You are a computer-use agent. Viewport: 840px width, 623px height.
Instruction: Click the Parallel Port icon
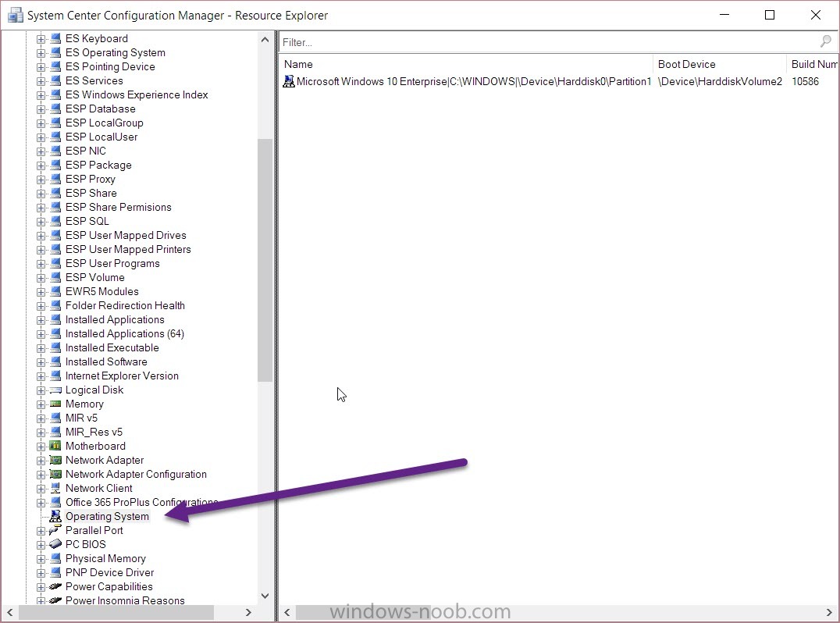point(55,530)
